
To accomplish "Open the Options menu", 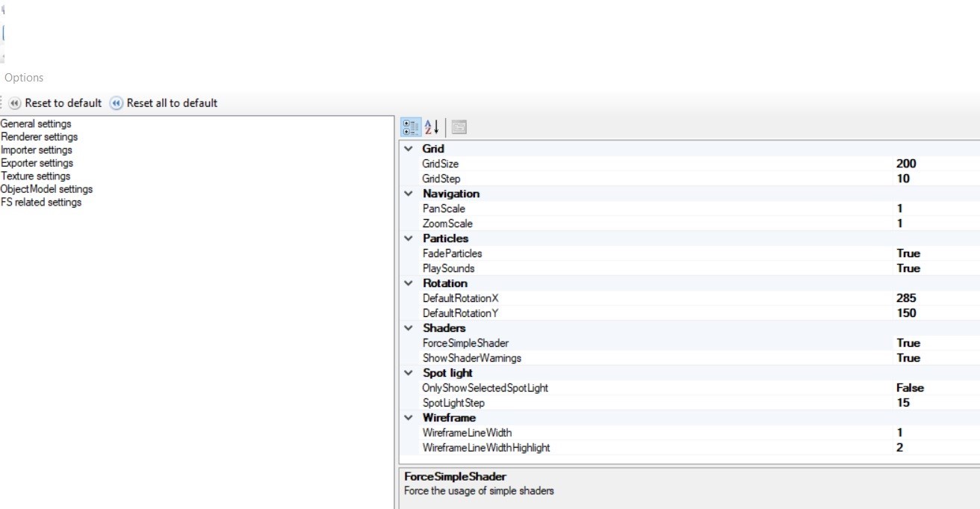I will (24, 77).
